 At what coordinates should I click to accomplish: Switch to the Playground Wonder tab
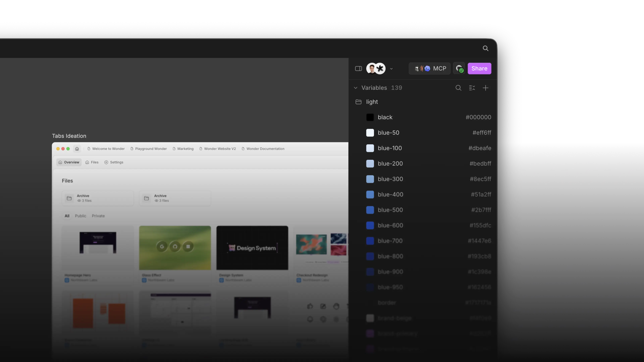(149, 149)
